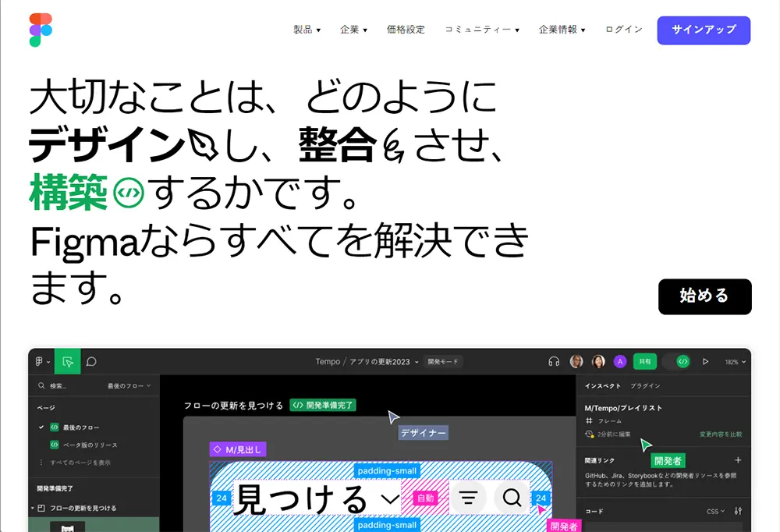Click the フローの更新を見つける frame title on canvas
780x532 pixels.
tap(233, 406)
